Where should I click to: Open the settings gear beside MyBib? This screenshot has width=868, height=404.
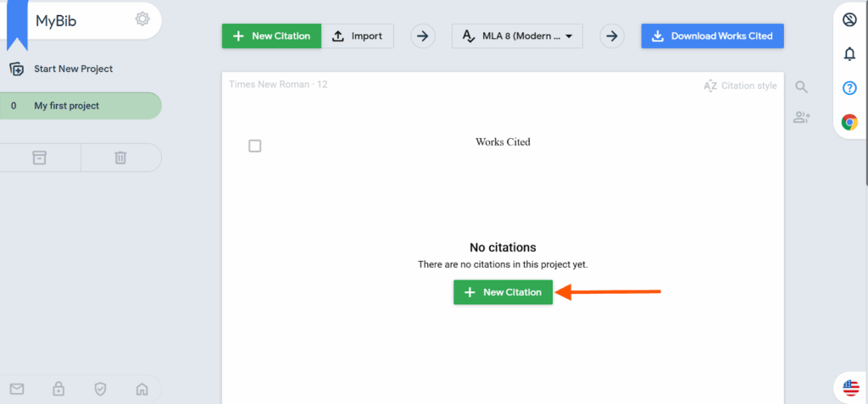click(x=142, y=19)
